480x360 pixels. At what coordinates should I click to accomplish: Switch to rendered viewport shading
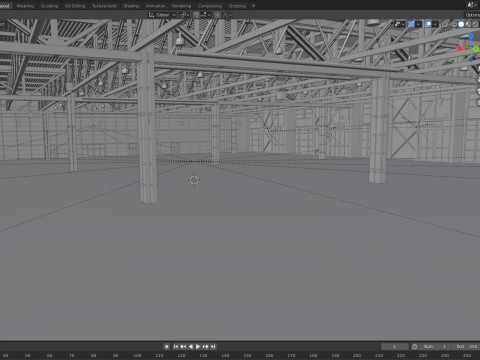click(475, 24)
